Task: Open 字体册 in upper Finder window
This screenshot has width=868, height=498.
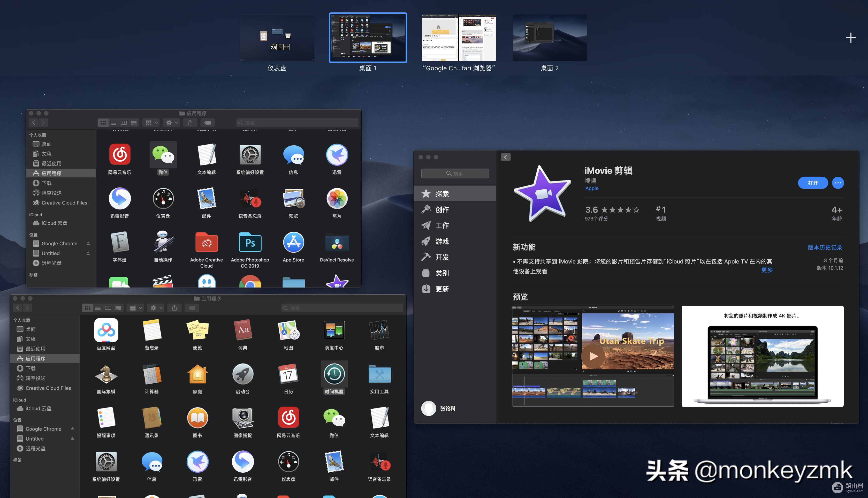Action: point(120,242)
